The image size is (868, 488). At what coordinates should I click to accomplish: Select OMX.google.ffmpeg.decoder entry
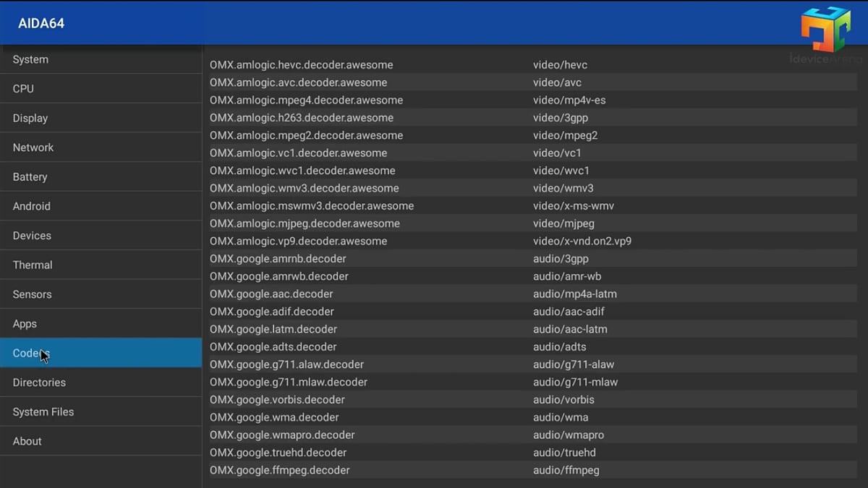click(x=533, y=470)
